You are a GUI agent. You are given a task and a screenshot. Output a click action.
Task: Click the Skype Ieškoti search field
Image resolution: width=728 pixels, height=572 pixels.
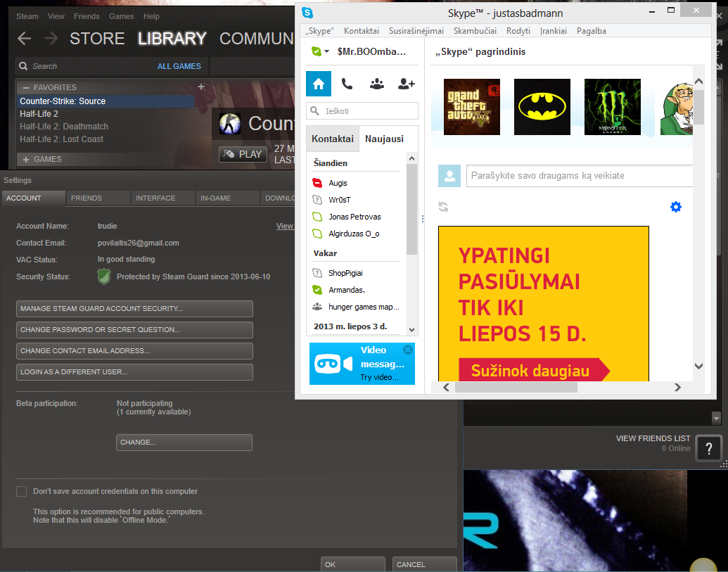click(x=362, y=111)
